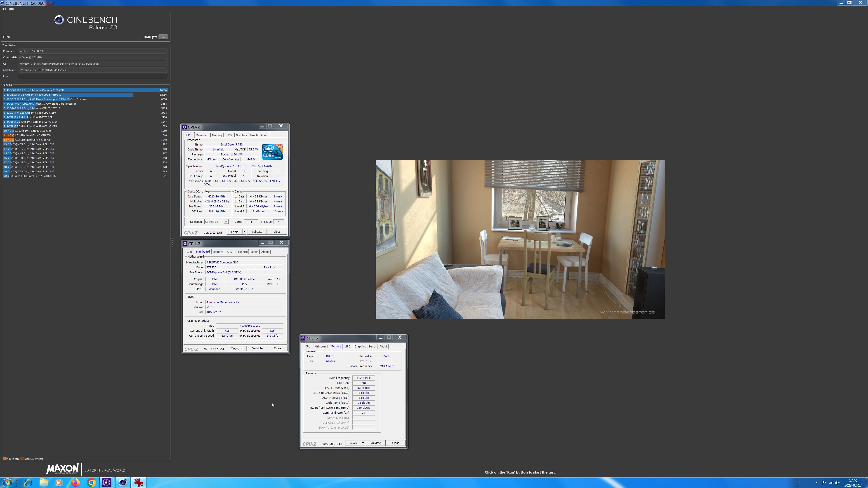Minimize the CPU-Z Memory window
The height and width of the screenshot is (488, 868).
(x=380, y=338)
